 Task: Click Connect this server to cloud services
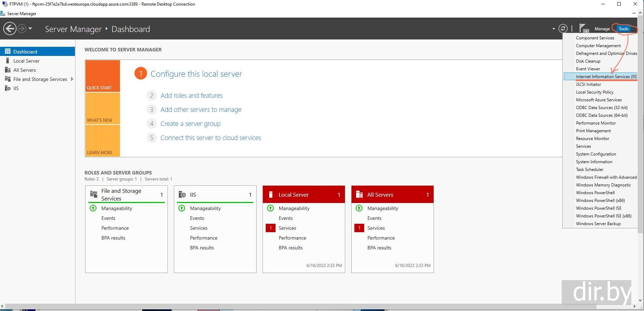[210, 138]
